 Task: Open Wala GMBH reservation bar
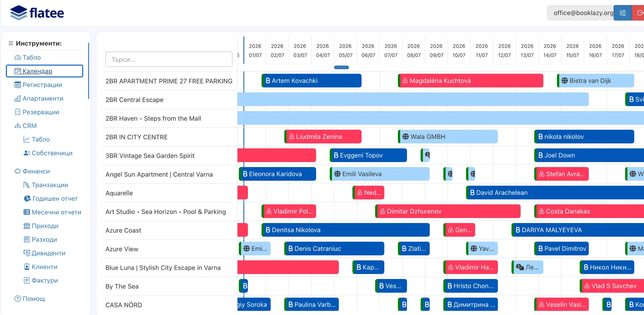pos(448,137)
